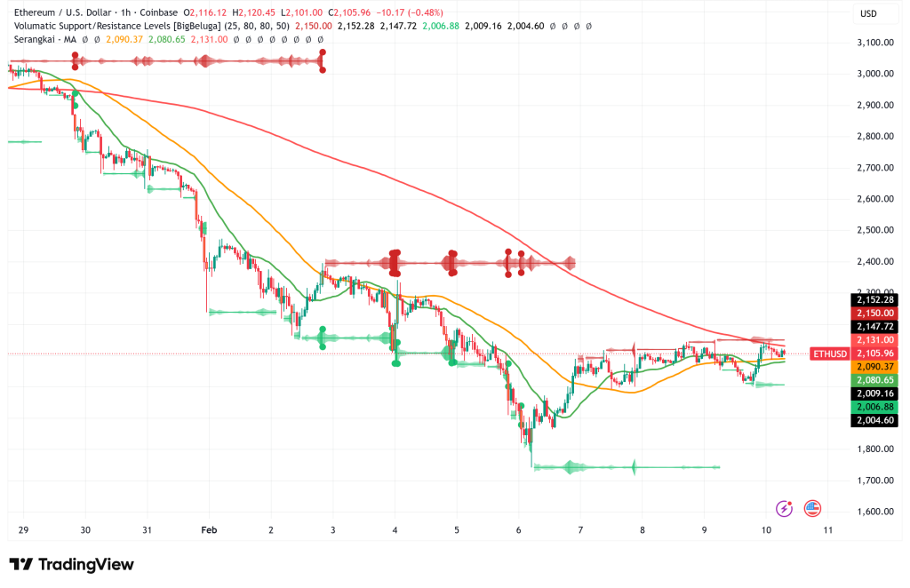Screen dimensions: 910x588
Task: Select the "Ethereum / U.S. Dollar" symbol title
Action: click(x=62, y=13)
